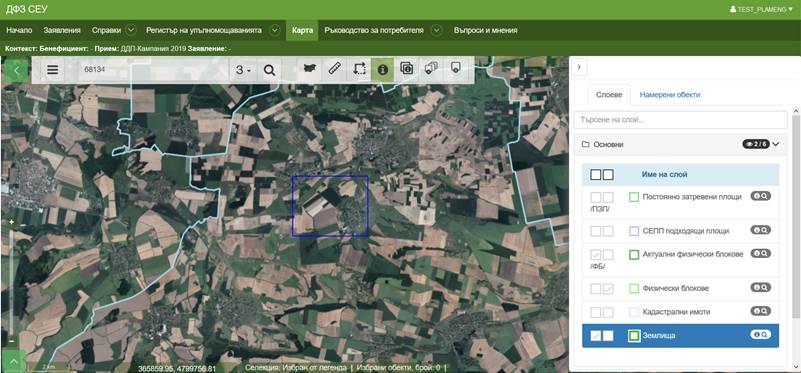The image size is (801, 373).
Task: Click legend swatch of Постоянно затревени площи
Action: tap(634, 197)
